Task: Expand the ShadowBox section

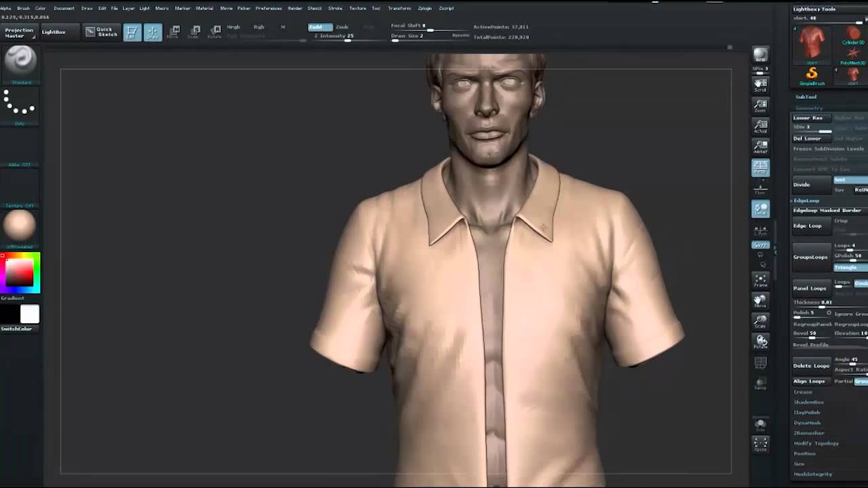Action: coord(808,402)
